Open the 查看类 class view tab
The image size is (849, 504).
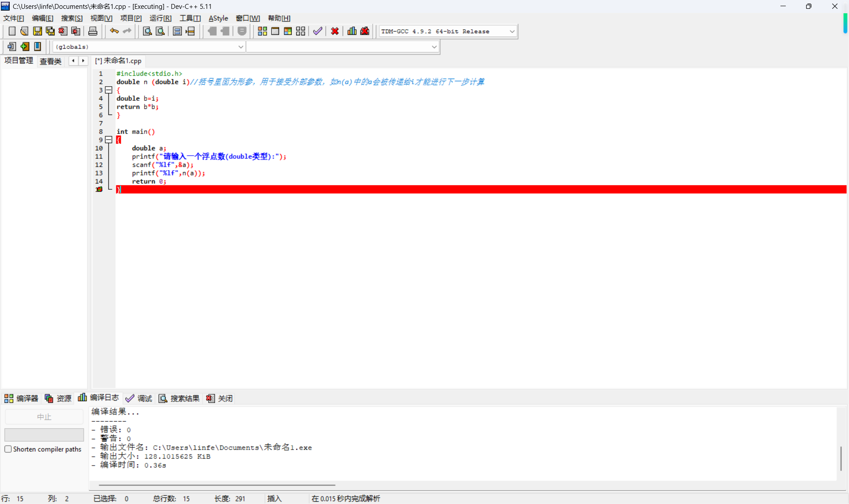click(x=50, y=61)
